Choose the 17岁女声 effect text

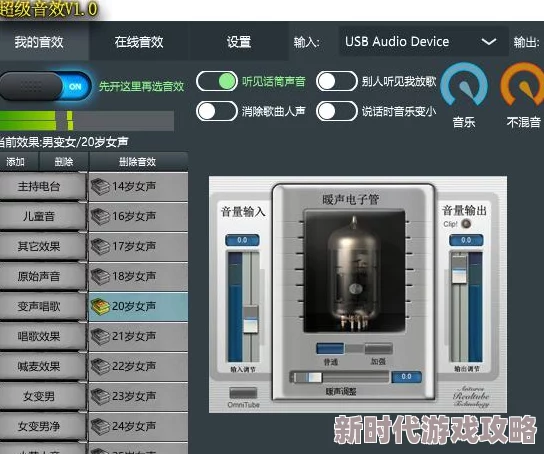(134, 247)
